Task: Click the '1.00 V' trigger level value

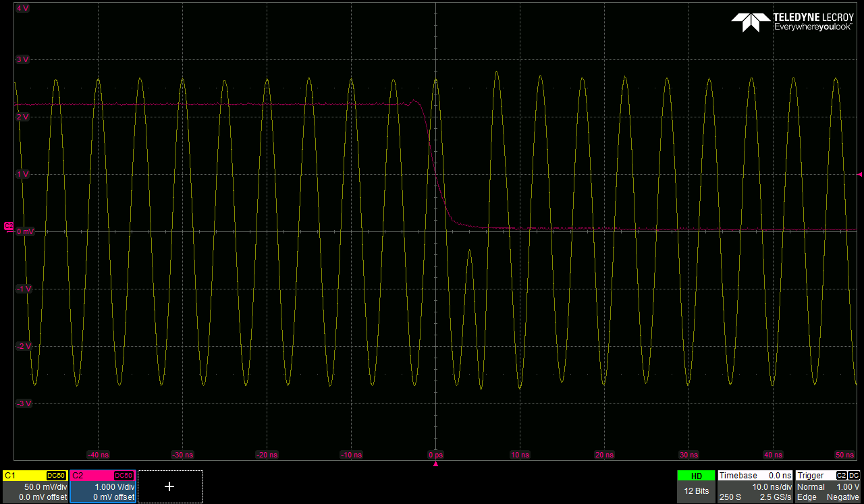Action: tap(848, 487)
